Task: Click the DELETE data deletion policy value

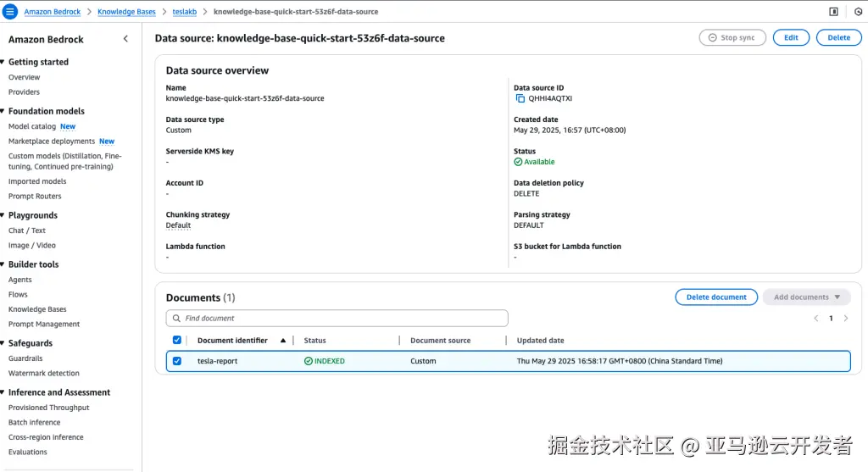Action: [x=526, y=194]
